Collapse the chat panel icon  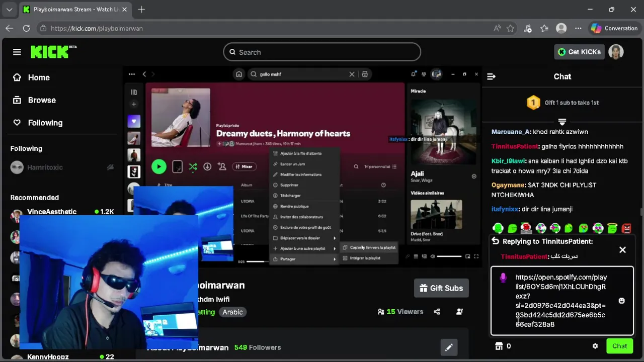[x=492, y=76]
